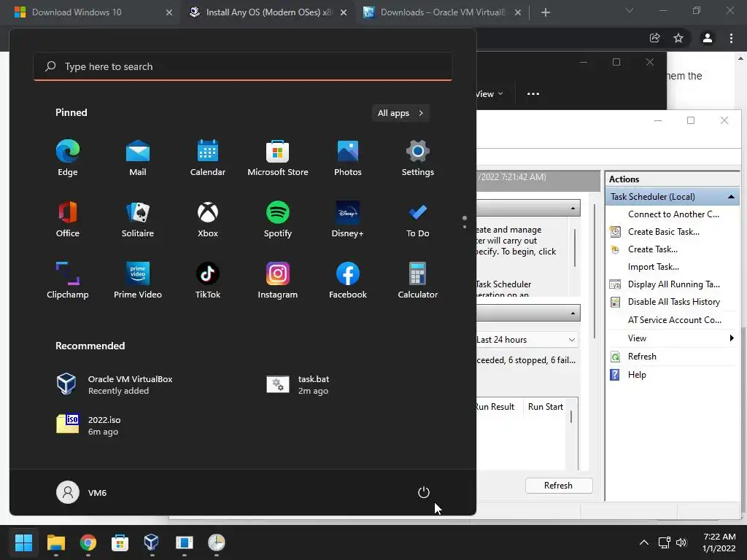Open recommended task.bat file
747x560 pixels.
(x=298, y=384)
